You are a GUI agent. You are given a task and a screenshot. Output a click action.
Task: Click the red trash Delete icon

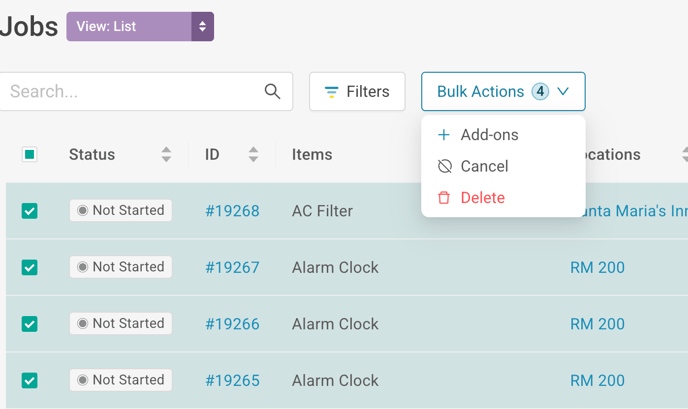(444, 198)
